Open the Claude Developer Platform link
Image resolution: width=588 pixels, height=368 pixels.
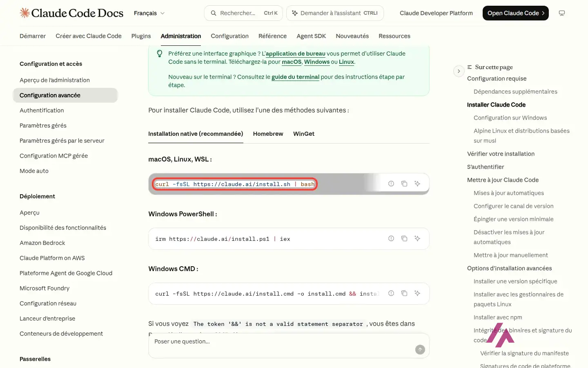436,13
